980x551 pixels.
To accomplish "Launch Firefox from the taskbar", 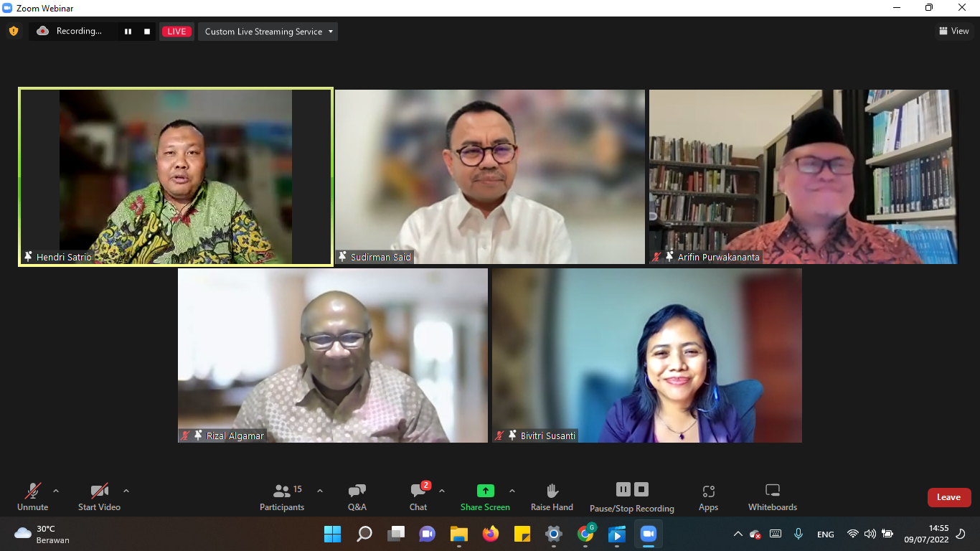I will (490, 534).
